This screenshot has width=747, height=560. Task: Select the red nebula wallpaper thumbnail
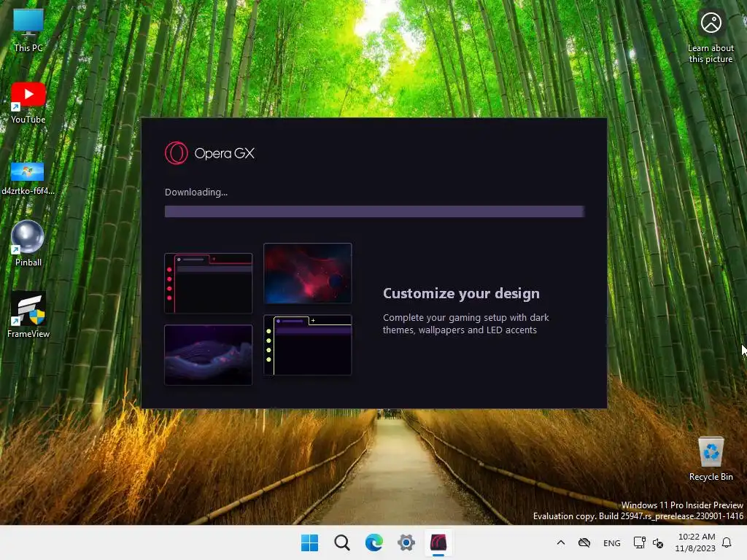click(308, 273)
